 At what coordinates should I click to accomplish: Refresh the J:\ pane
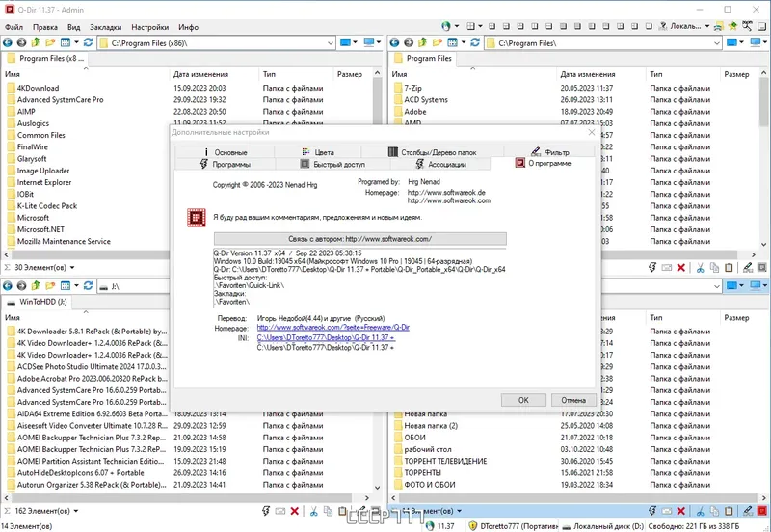[88, 285]
